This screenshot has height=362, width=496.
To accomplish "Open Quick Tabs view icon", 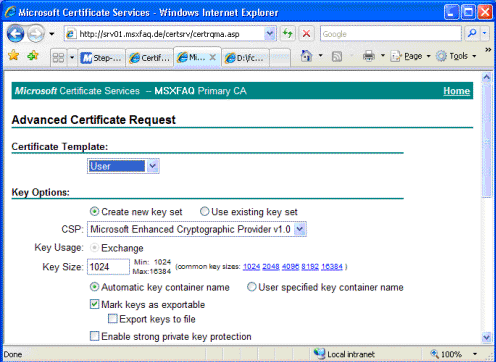I will point(58,58).
